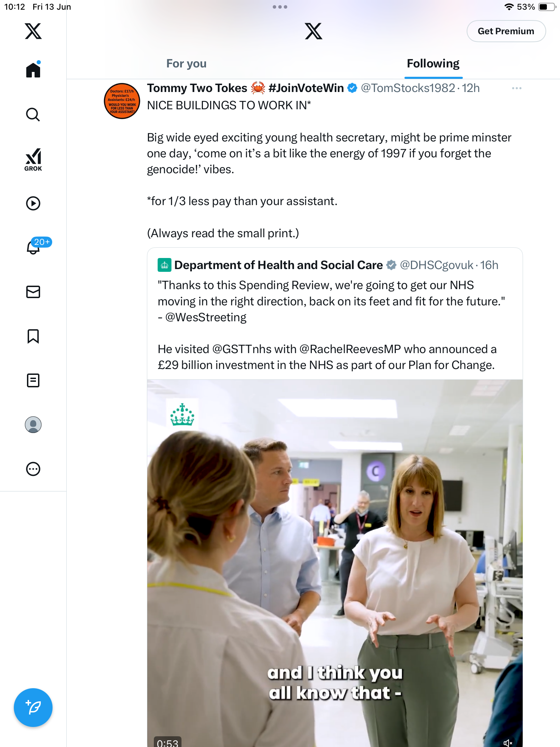Open Tommy Two Tokes orange profile picture
560x747 pixels.
click(x=122, y=101)
